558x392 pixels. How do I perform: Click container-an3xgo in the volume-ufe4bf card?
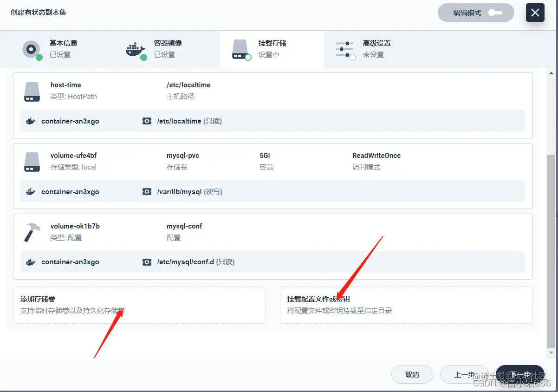click(70, 192)
